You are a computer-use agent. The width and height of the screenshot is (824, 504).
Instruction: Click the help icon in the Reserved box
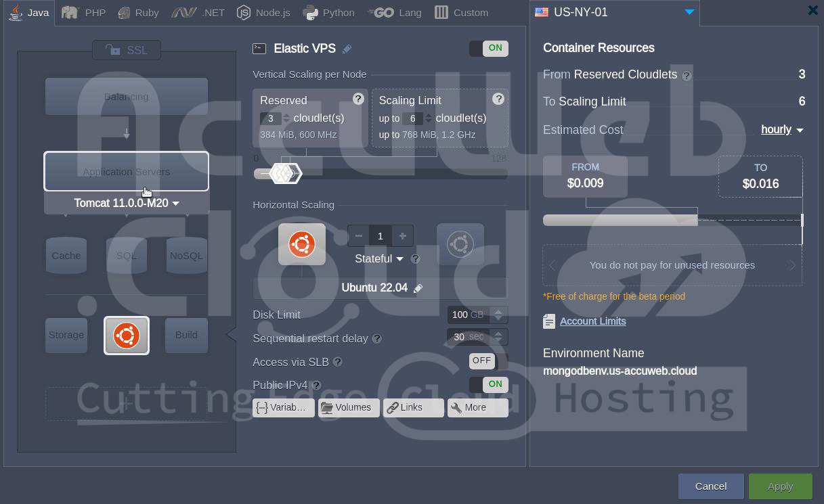pyautogui.click(x=358, y=99)
